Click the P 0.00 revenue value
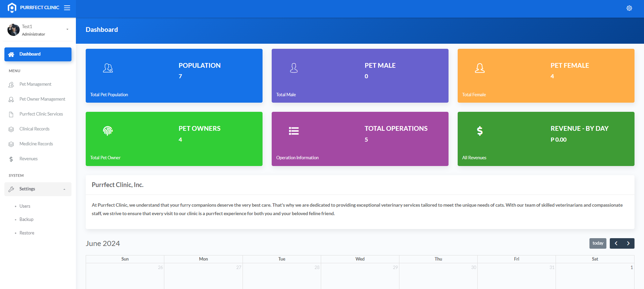 click(559, 140)
